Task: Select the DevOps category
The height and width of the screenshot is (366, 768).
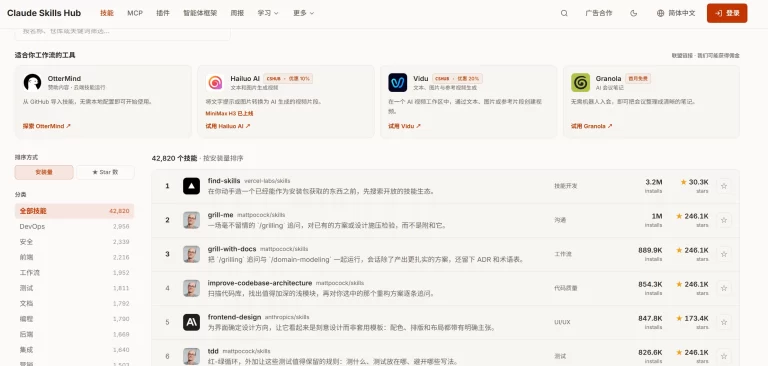Action: [74, 226]
